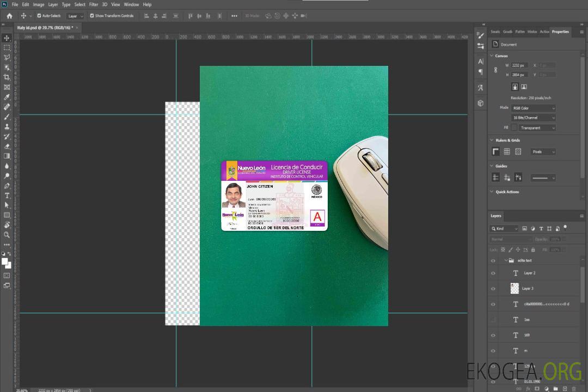Open the 16 Bits/Channel dropdown
Viewport: 588px width, 392px height.
tap(533, 118)
